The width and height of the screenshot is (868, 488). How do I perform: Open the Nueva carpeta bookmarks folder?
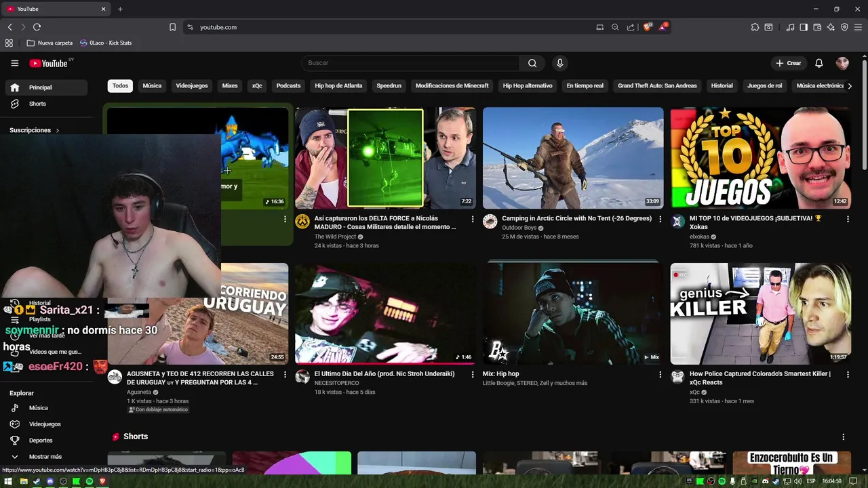pos(50,43)
